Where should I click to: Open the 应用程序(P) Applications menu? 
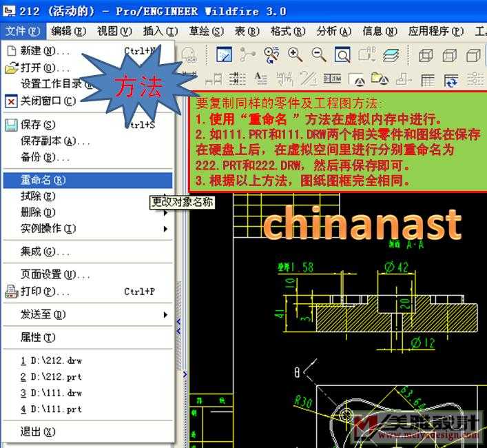[436, 31]
